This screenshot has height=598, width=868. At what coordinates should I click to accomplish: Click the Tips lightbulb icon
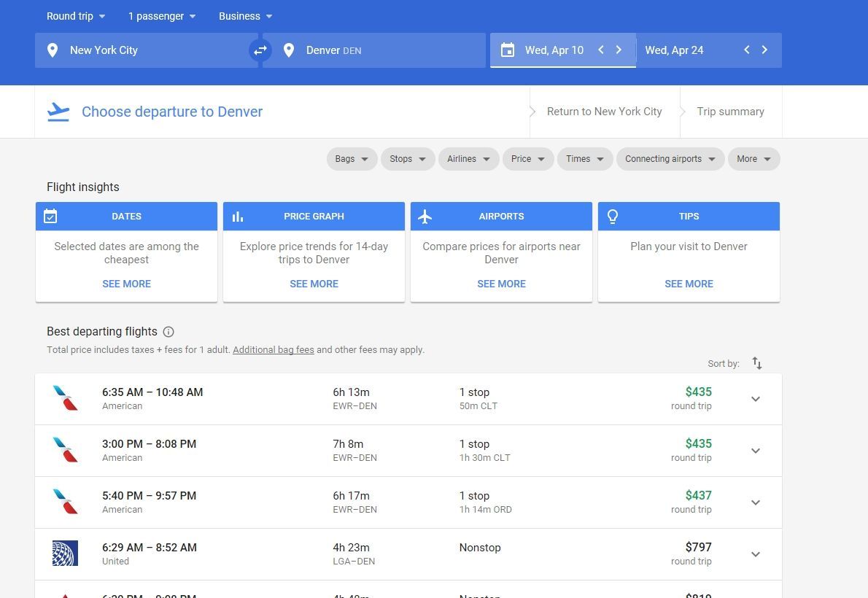612,217
